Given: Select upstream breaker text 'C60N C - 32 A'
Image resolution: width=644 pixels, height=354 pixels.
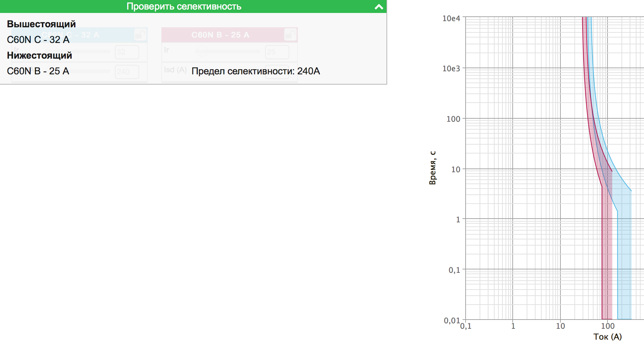Looking at the screenshot, I should 38,40.
